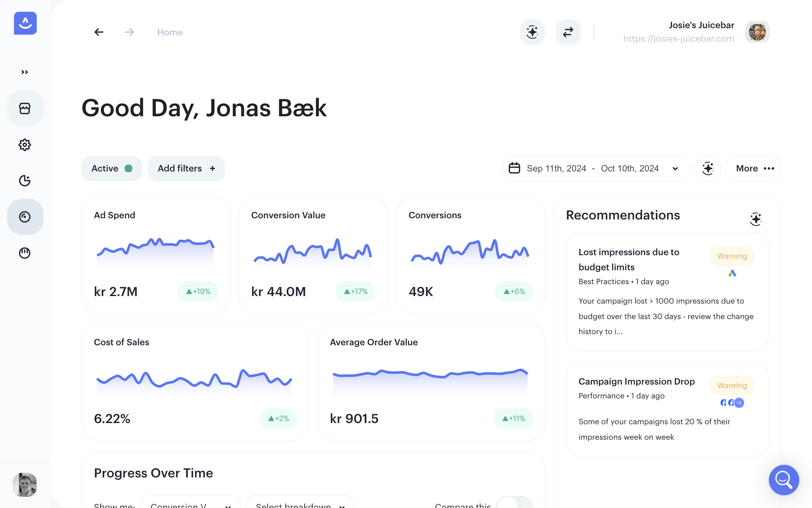Click the Add filters button

[x=186, y=168]
